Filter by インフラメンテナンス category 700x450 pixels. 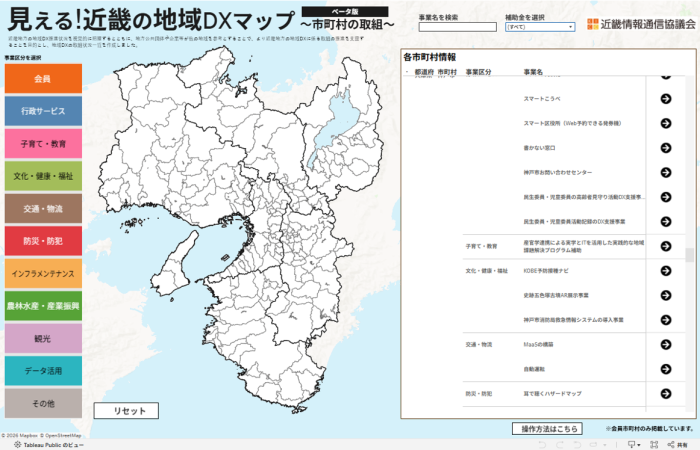pos(43,274)
